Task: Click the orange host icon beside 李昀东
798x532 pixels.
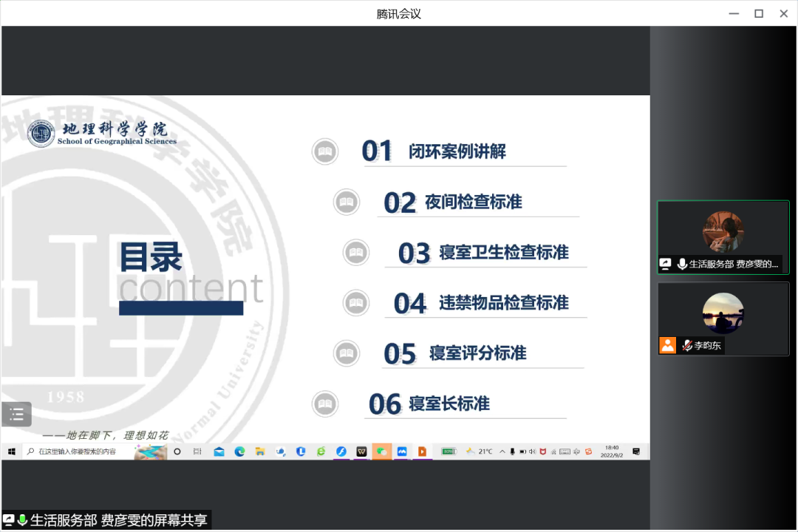Action: click(668, 345)
